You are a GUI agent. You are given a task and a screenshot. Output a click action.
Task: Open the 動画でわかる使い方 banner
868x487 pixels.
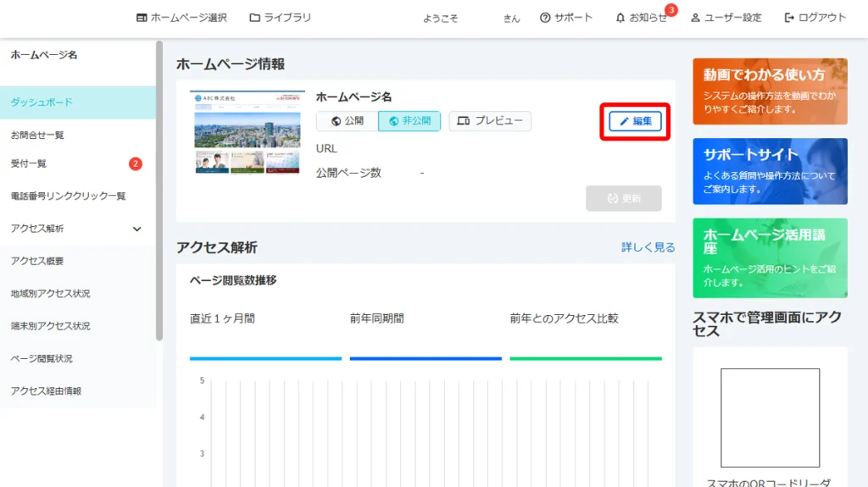click(x=769, y=91)
